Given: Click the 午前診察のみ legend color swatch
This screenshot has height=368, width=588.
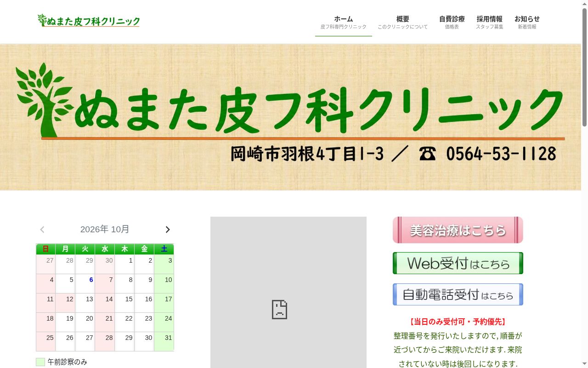Looking at the screenshot, I should 40,362.
